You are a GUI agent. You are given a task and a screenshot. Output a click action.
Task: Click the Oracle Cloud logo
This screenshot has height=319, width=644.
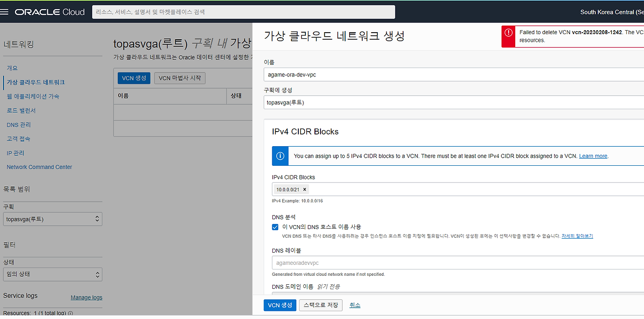point(48,12)
